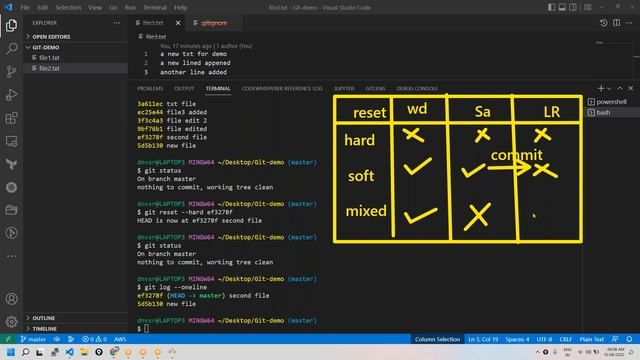640x360 pixels.
Task: Open Remote Explorer view
Action: point(11,141)
